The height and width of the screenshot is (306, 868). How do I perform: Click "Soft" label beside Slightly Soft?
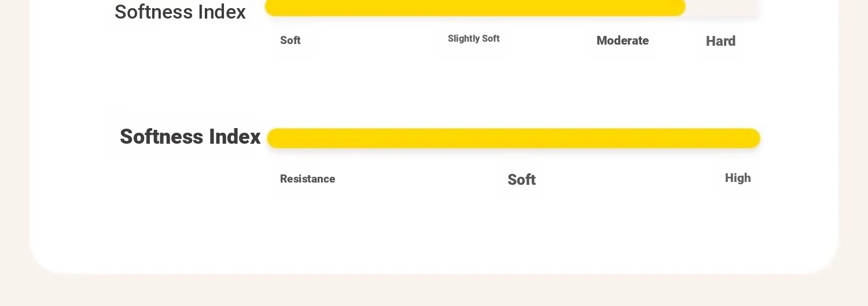pos(290,41)
